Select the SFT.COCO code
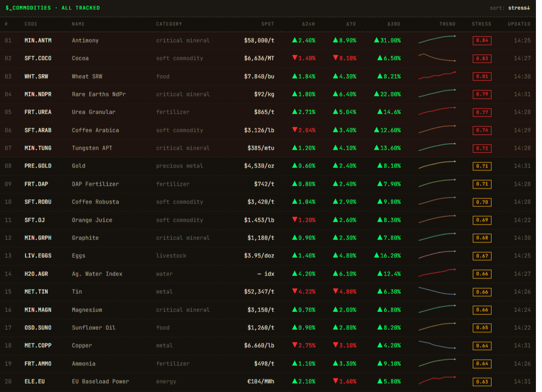The height and width of the screenshot is (392, 542). click(x=38, y=58)
